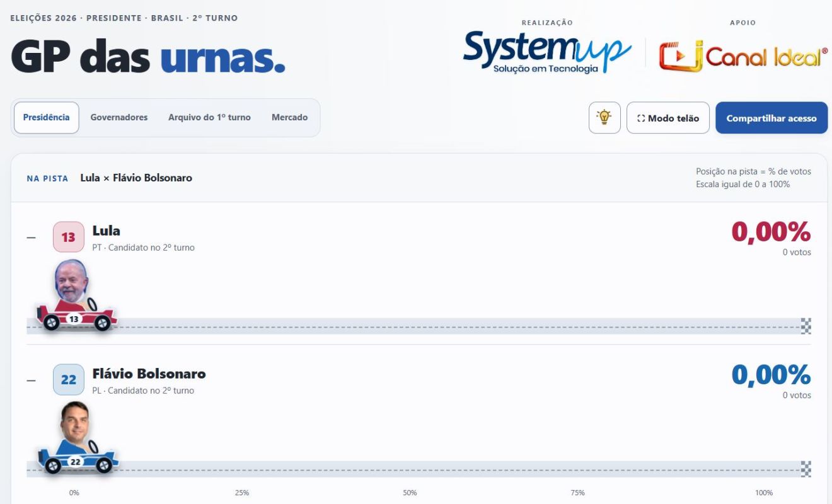The image size is (832, 504).
Task: Click the 'PL · Candidato no 2º turno' subtitle
Action: pyautogui.click(x=143, y=391)
